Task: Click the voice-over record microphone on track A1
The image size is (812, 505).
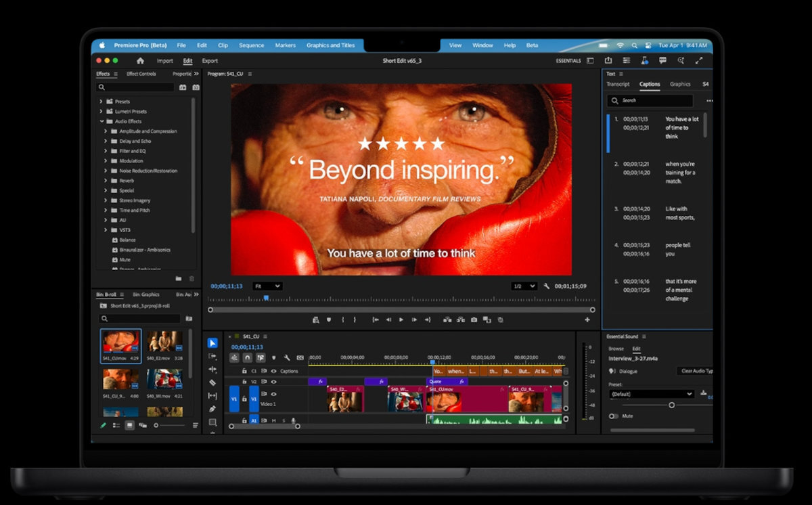Action: pyautogui.click(x=294, y=420)
